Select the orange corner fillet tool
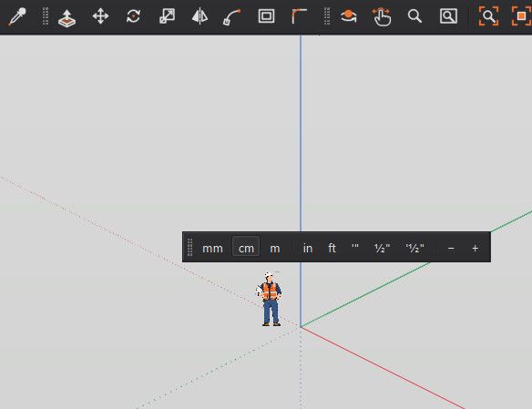The image size is (532, 409). pyautogui.click(x=299, y=16)
